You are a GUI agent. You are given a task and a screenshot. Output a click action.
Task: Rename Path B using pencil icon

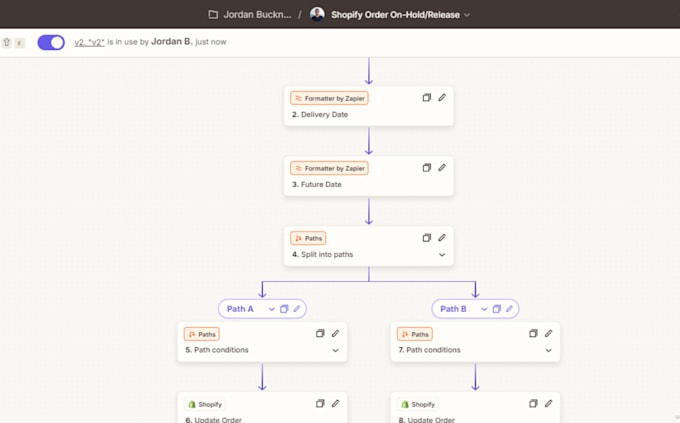coord(510,309)
